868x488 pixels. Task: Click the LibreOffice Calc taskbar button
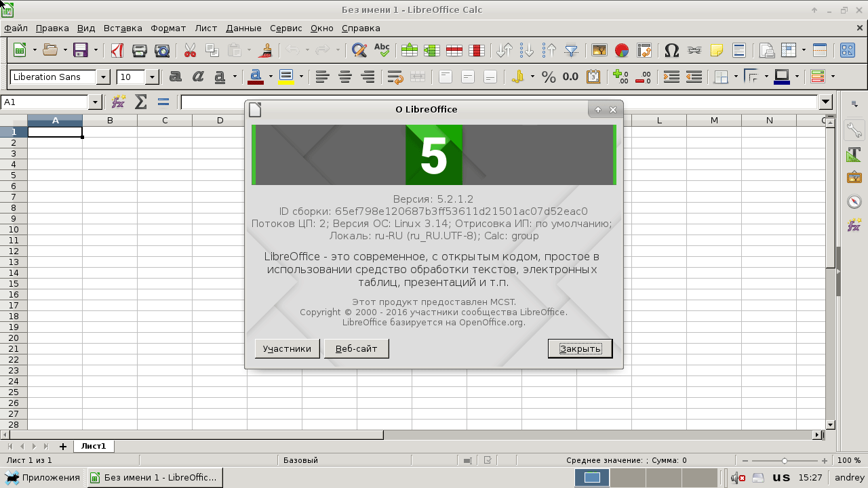(155, 477)
